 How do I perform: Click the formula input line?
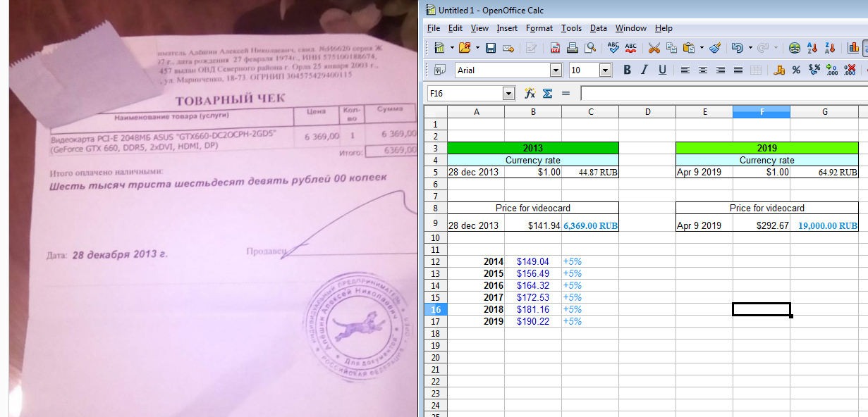(723, 93)
